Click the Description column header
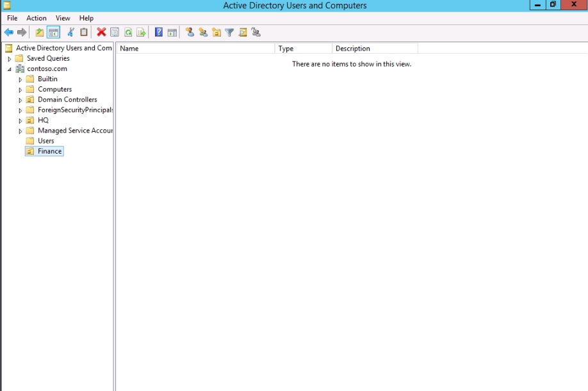 [375, 49]
